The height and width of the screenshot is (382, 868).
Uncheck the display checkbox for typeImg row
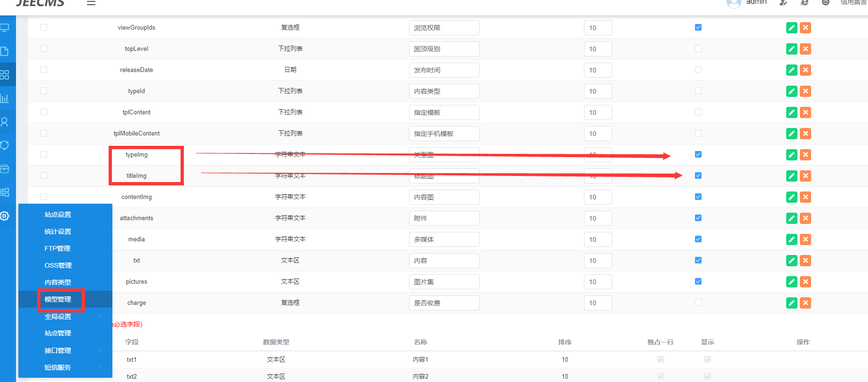698,154
